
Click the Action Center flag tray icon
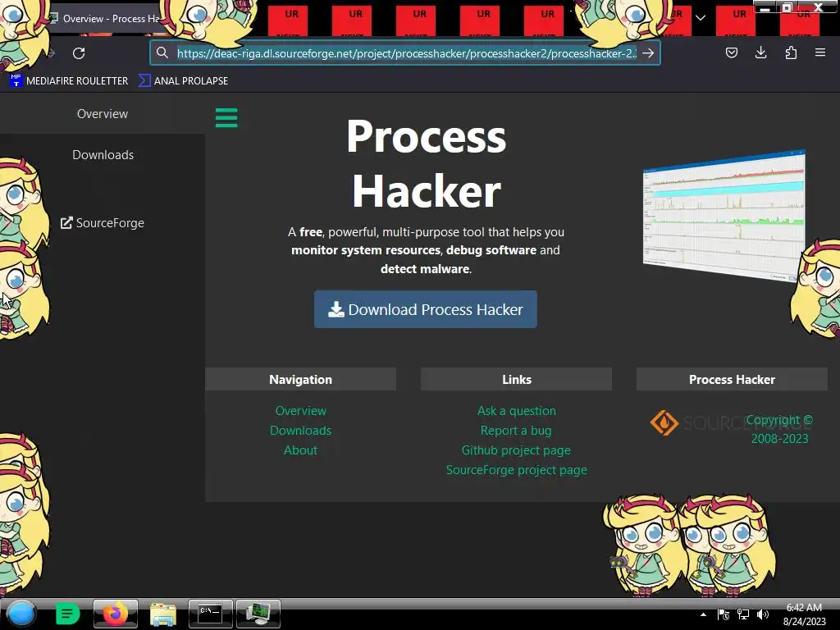723,614
